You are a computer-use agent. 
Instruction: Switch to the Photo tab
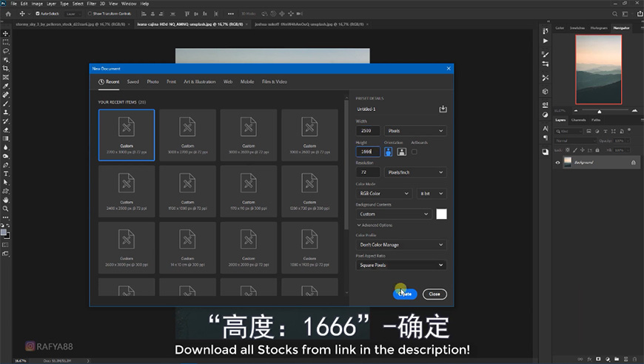[152, 81]
